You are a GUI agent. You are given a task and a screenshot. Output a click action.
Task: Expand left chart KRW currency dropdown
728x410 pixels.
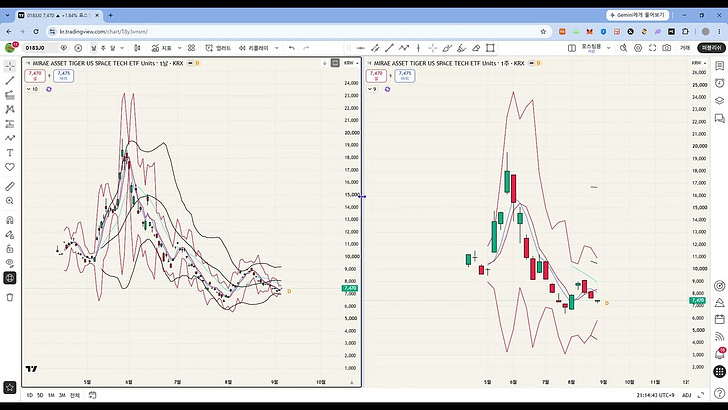351,63
